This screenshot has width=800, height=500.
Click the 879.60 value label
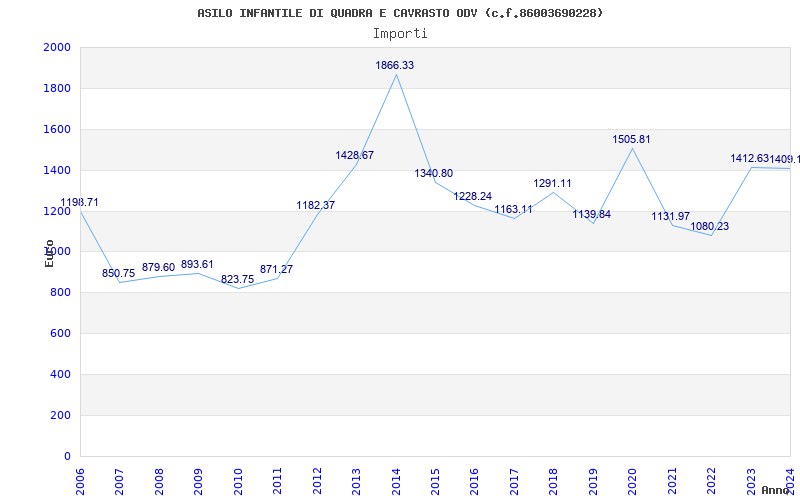tap(158, 267)
